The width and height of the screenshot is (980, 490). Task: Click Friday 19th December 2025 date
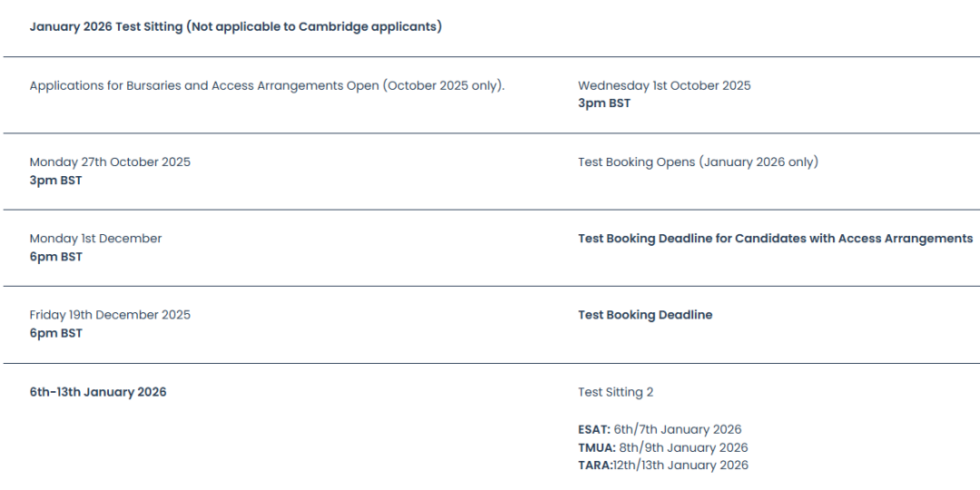click(x=110, y=315)
